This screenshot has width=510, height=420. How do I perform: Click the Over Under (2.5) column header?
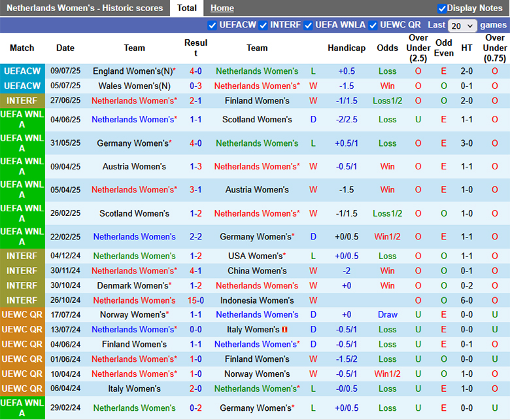tap(418, 48)
